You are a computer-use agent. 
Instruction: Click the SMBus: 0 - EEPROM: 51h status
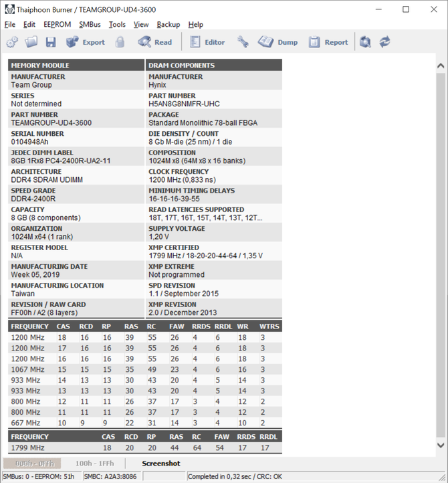click(39, 476)
